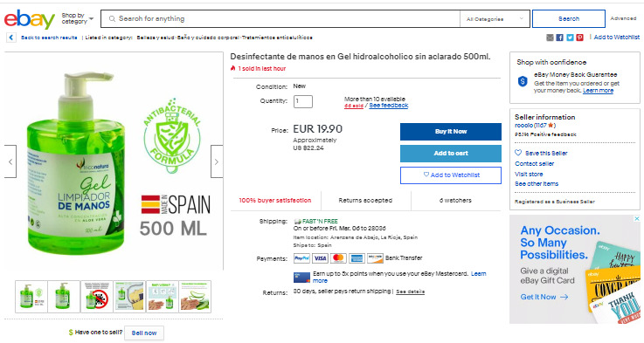Click heart icon to save this seller
Viewport: 644px width, 343px height.
point(518,153)
